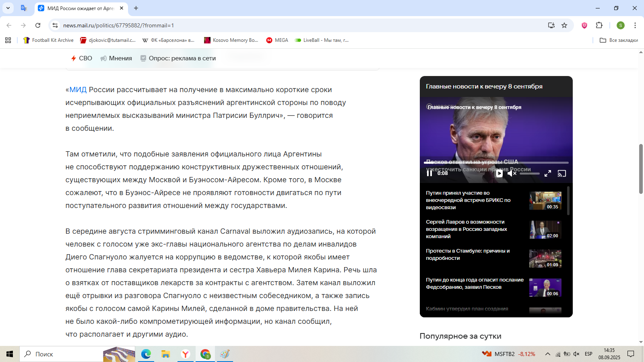Image resolution: width=644 pixels, height=362 pixels.
Task: Open Peskov video thumbnail 00:06
Action: pos(545,288)
